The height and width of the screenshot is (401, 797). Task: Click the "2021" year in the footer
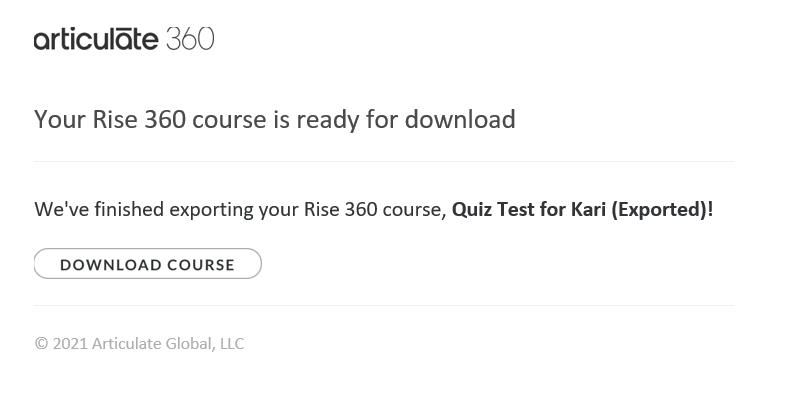(x=70, y=344)
